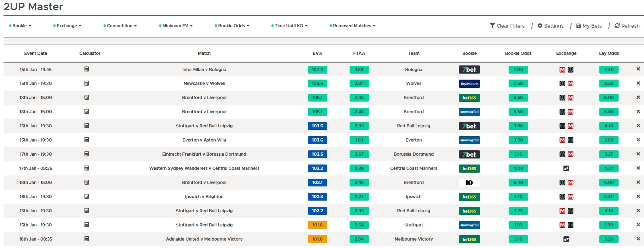
Task: Remove the Everton v Aston Villa row
Action: coord(638,140)
